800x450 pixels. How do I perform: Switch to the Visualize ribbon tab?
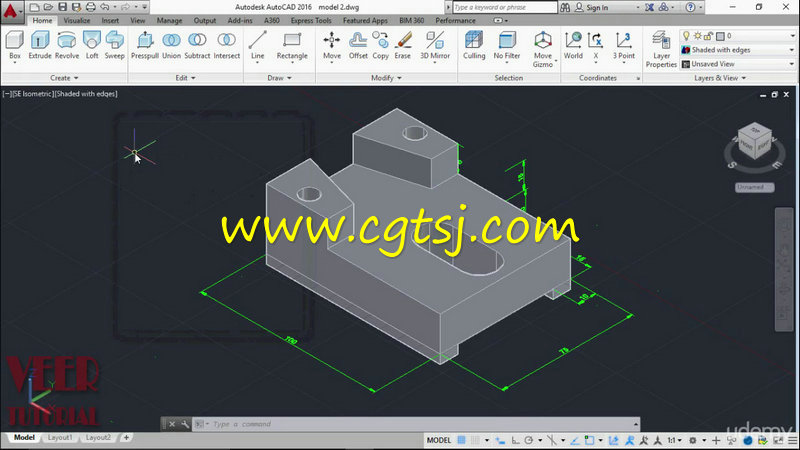pos(77,20)
